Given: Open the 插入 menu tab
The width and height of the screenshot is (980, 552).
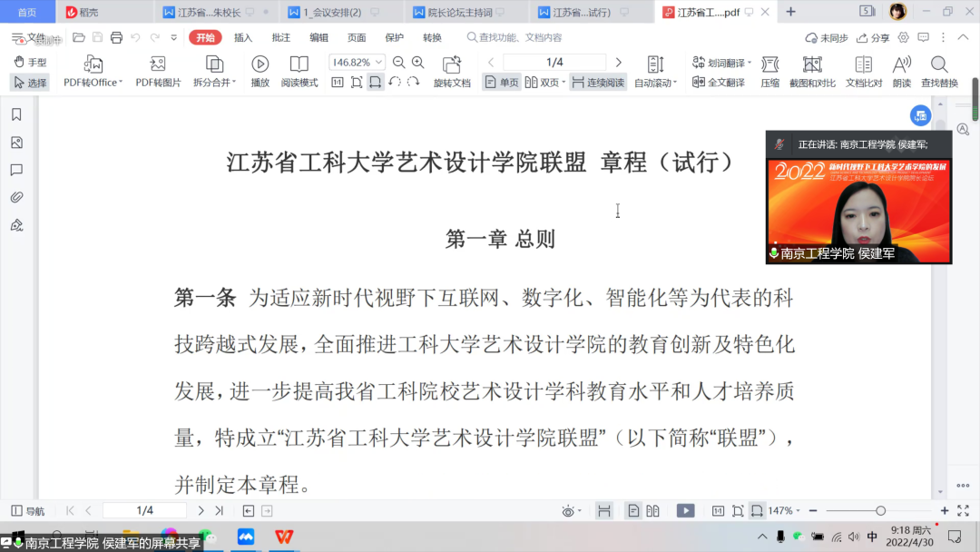Looking at the screenshot, I should pyautogui.click(x=243, y=38).
